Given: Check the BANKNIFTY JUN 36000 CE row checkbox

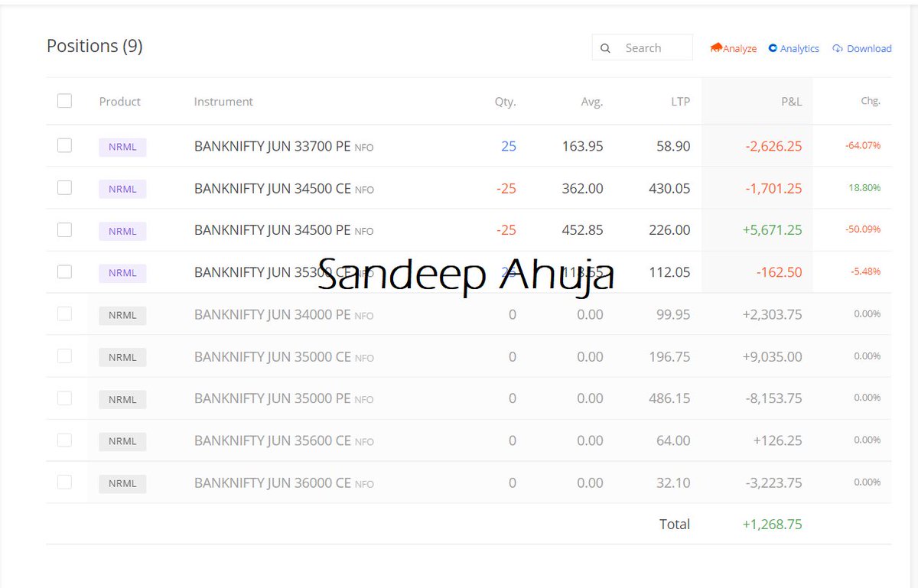Looking at the screenshot, I should (64, 482).
